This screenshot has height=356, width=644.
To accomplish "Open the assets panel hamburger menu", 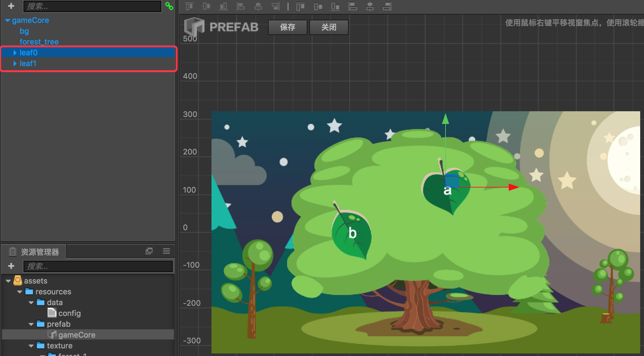I will click(x=166, y=251).
